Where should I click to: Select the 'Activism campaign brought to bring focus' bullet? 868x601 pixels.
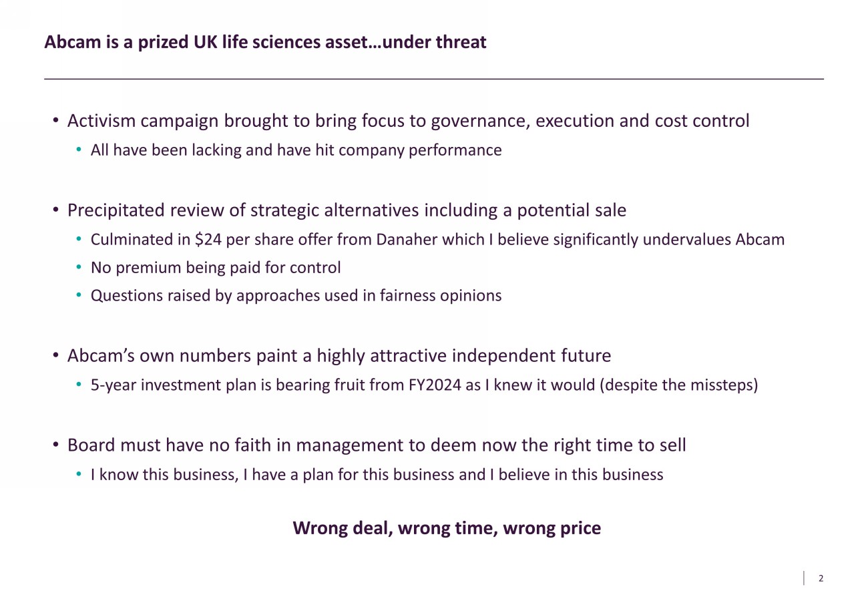point(408,121)
